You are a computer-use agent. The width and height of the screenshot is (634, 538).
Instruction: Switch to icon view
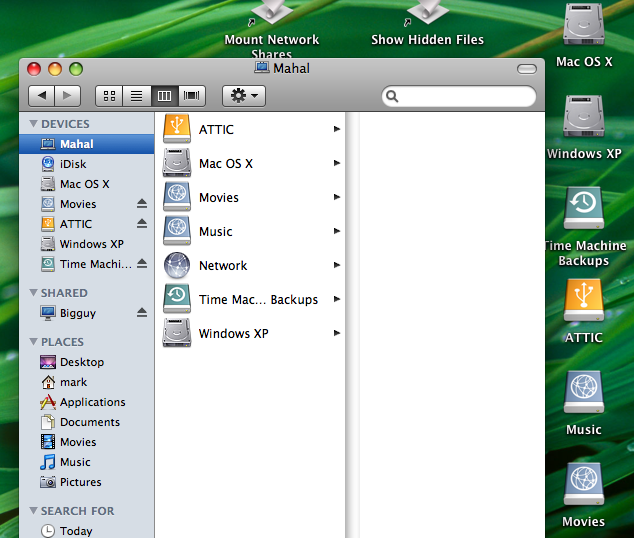tap(109, 96)
